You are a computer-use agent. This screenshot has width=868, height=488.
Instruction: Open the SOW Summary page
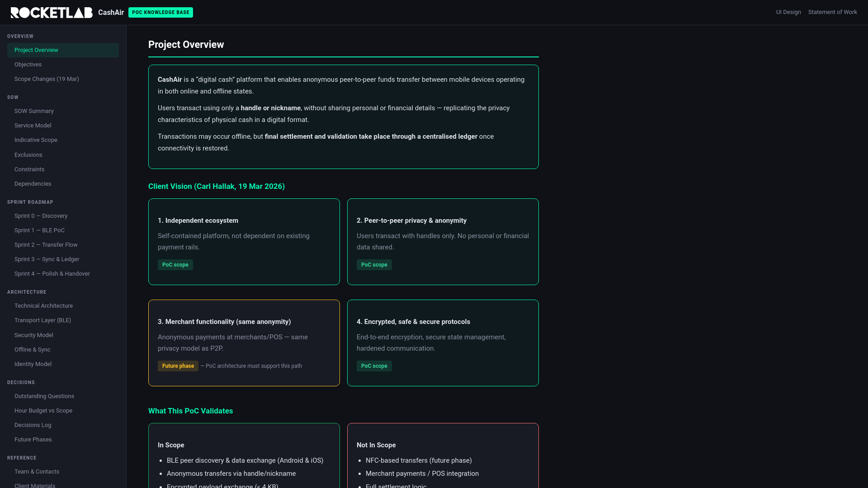63,111
